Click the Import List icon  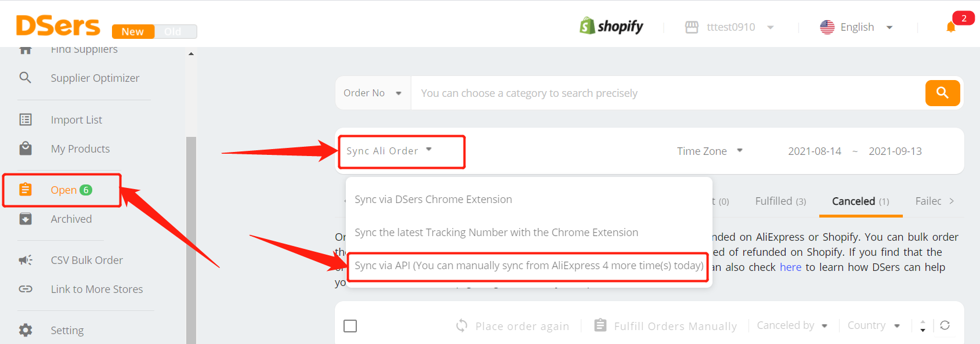point(26,120)
